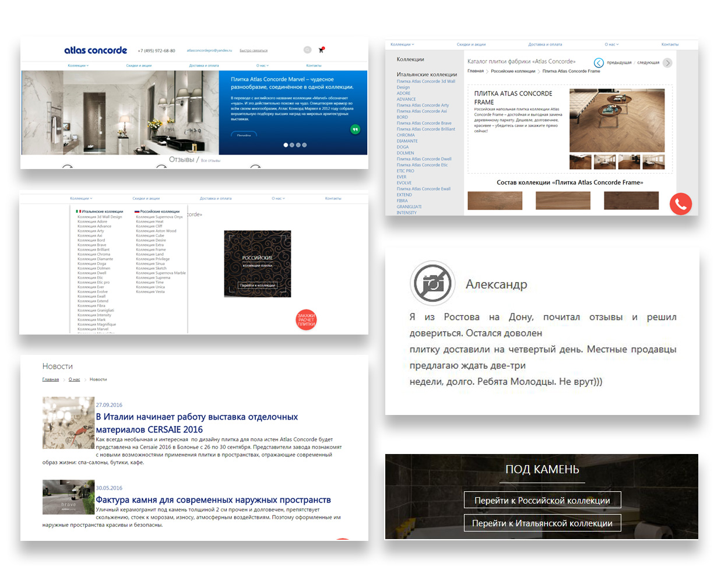
Task: Click the atlasconcordepro@yandex.ru email link
Action: coord(209,51)
